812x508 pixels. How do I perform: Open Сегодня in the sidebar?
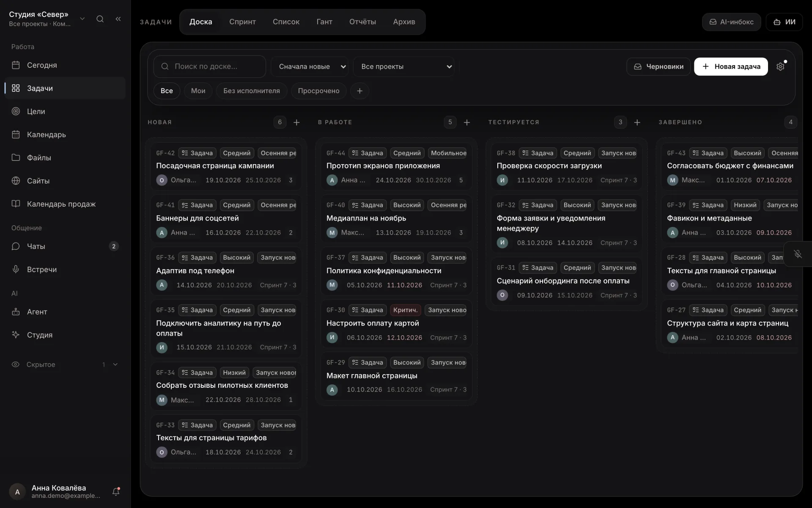pyautogui.click(x=65, y=65)
